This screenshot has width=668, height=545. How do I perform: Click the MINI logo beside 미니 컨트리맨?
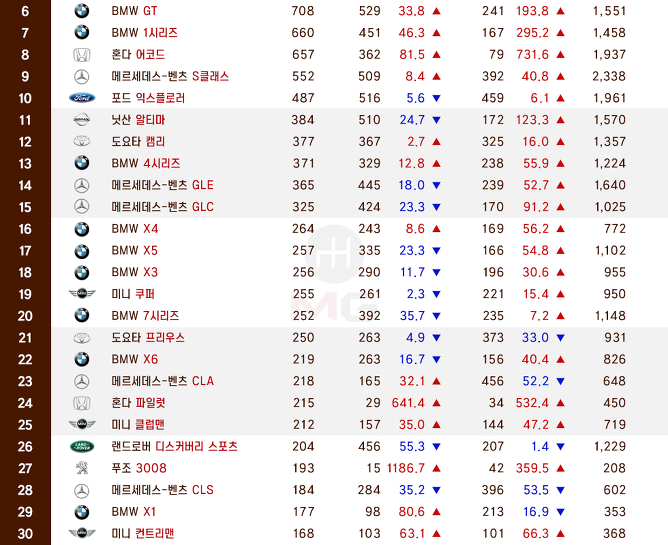click(x=82, y=533)
